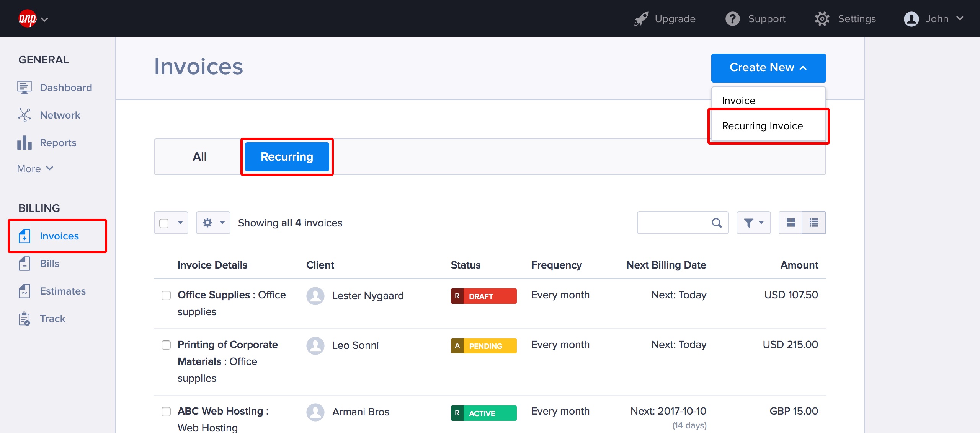Viewport: 980px width, 433px height.
Task: Click the search magnifier icon
Action: (717, 223)
